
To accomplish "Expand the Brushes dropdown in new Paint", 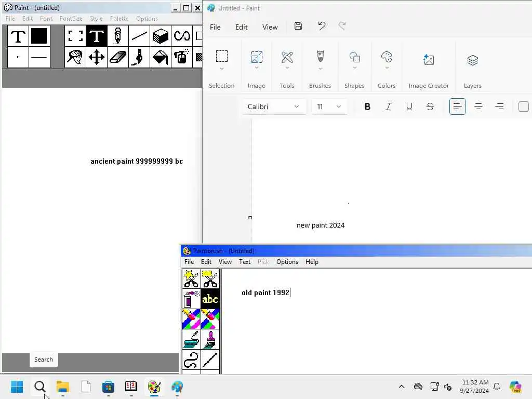I will coord(320,69).
